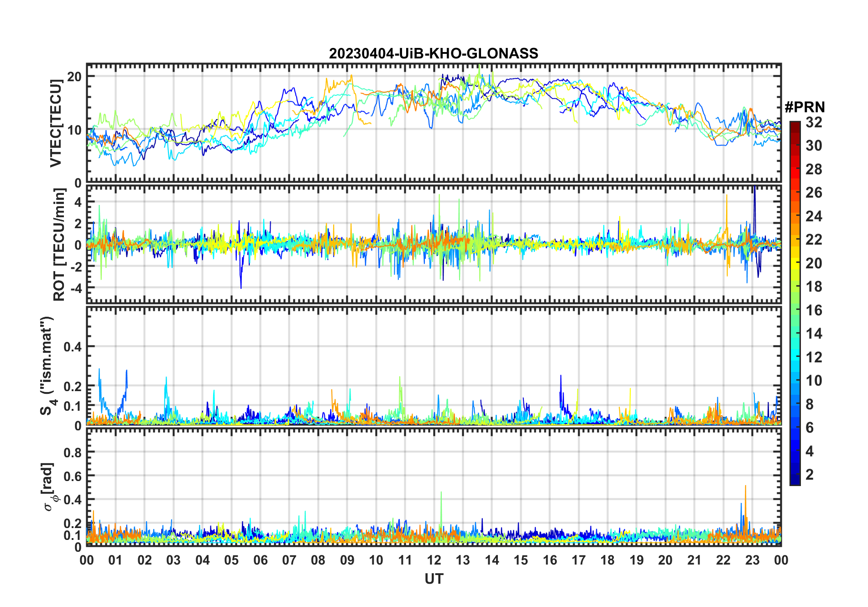Click inside the VTEC plot panel
The width and height of the screenshot is (868, 607).
[434, 123]
